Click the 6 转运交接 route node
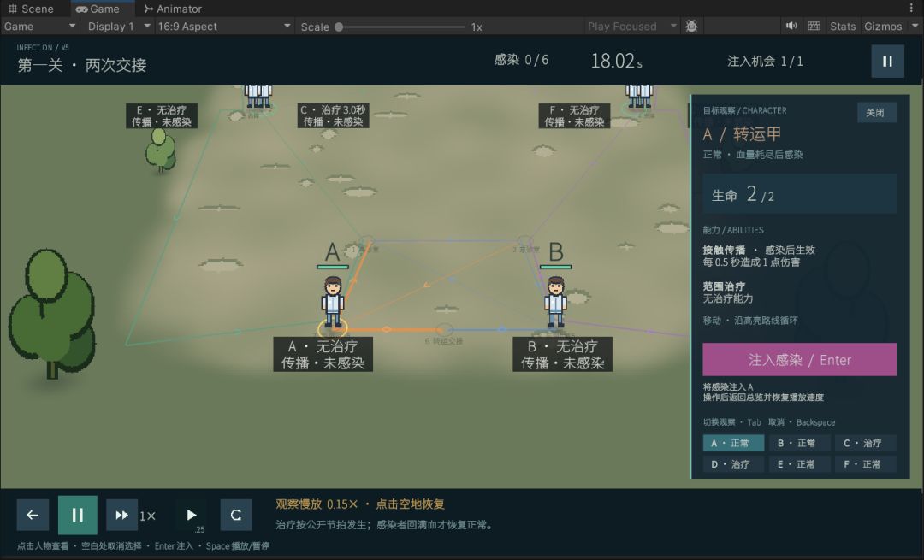924x560 pixels. [444, 332]
